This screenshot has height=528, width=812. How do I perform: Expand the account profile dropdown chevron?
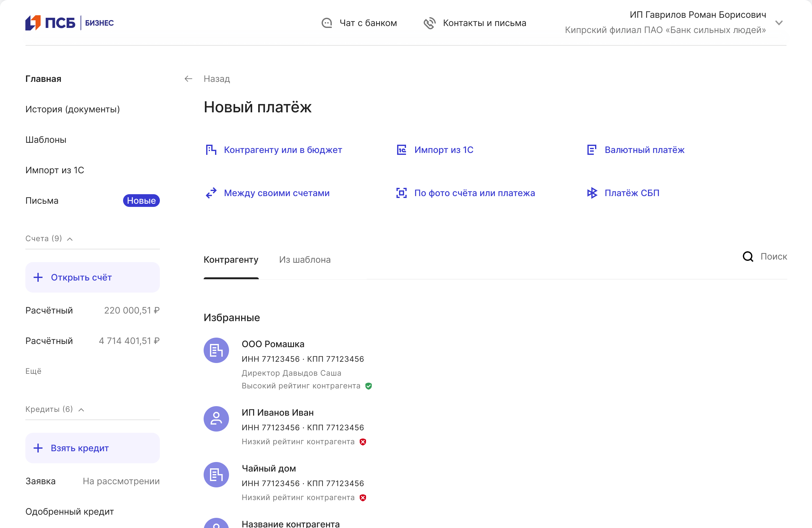point(779,23)
